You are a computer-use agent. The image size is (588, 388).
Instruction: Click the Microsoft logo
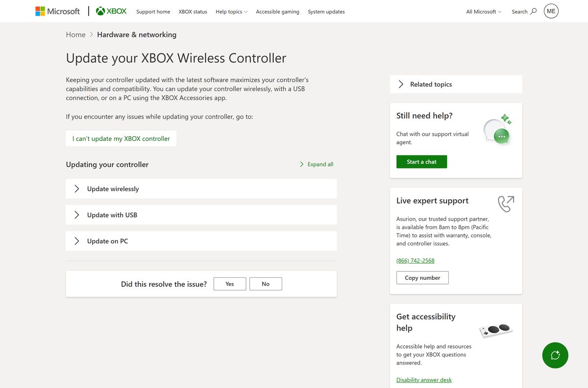[57, 11]
